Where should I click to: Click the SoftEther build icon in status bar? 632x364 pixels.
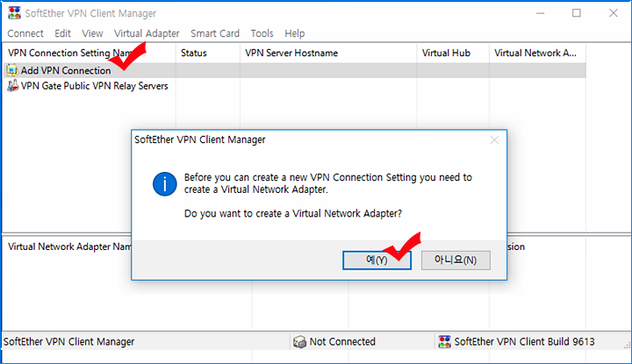pos(444,342)
